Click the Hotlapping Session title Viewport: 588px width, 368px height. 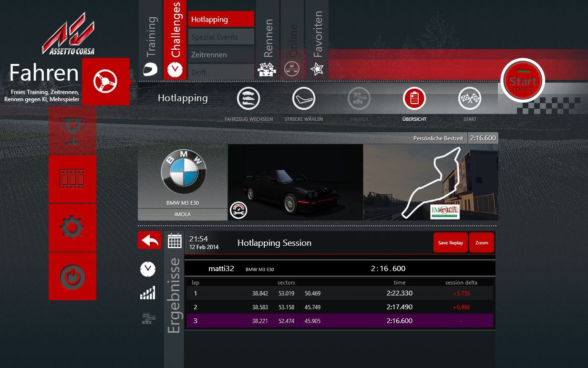274,243
